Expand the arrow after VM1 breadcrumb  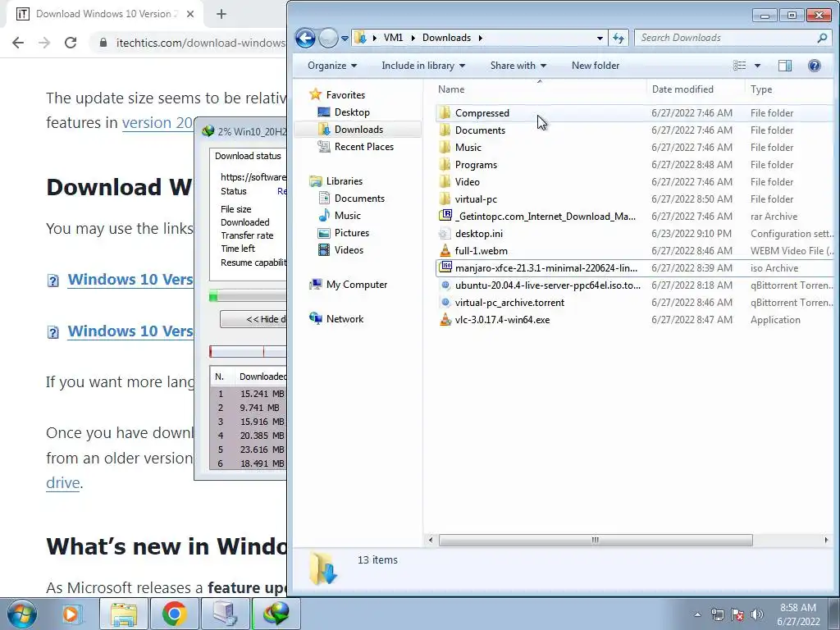[413, 38]
